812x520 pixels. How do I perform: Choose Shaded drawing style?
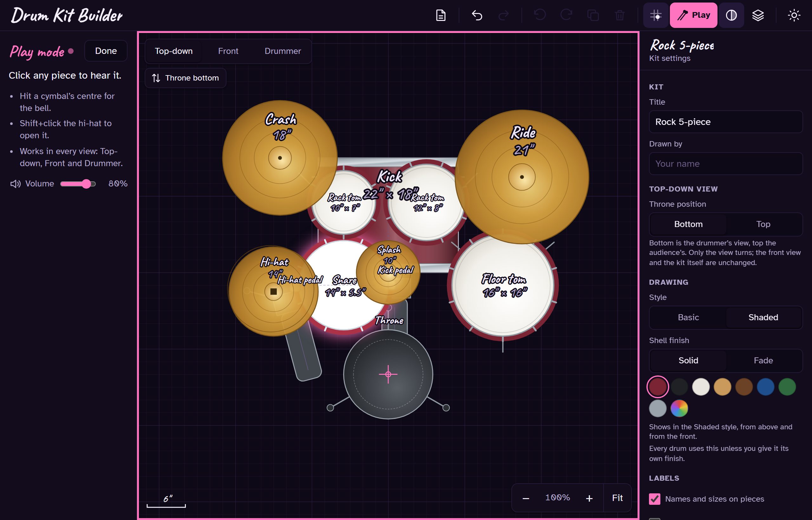(x=763, y=317)
